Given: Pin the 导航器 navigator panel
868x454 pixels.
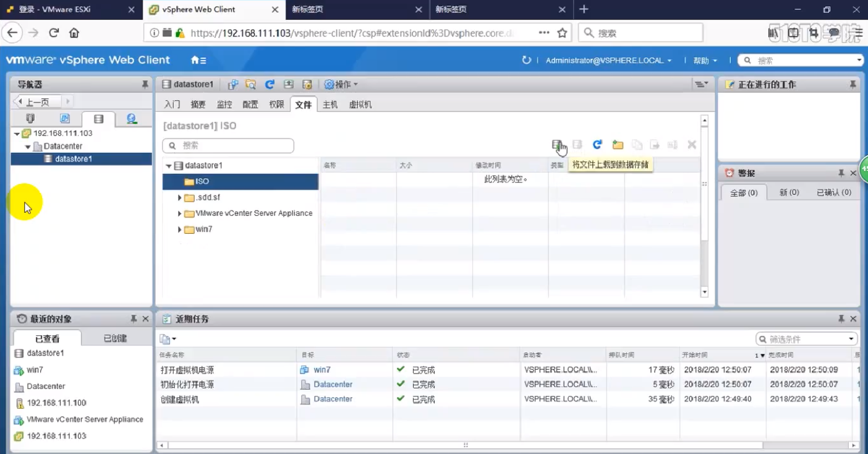Looking at the screenshot, I should tap(145, 84).
